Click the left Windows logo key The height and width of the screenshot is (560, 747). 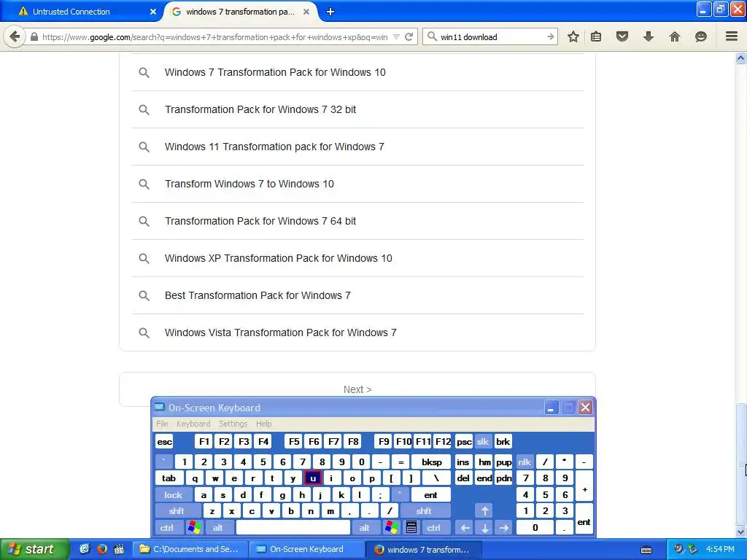coord(195,528)
